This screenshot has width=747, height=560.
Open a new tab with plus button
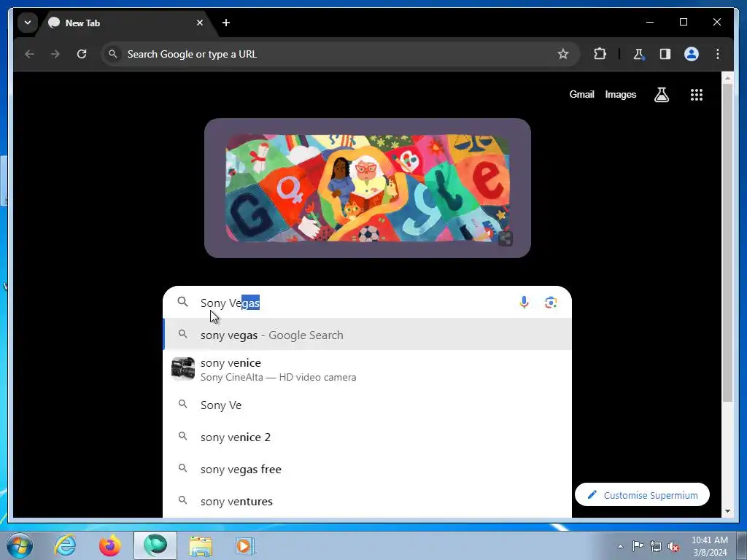[226, 23]
